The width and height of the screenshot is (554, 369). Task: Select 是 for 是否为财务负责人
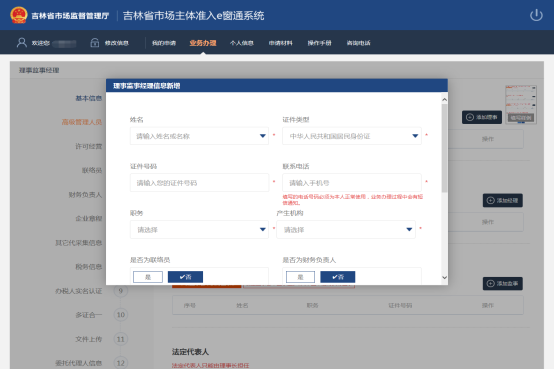coord(300,277)
